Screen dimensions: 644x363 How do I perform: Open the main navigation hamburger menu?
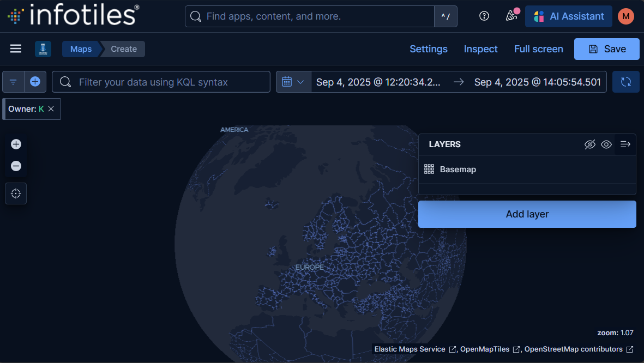15,49
